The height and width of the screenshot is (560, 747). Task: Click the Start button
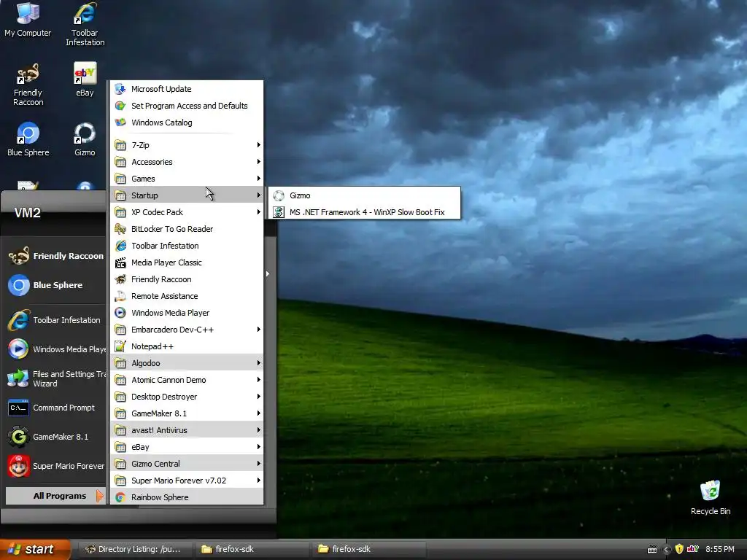[35, 550]
